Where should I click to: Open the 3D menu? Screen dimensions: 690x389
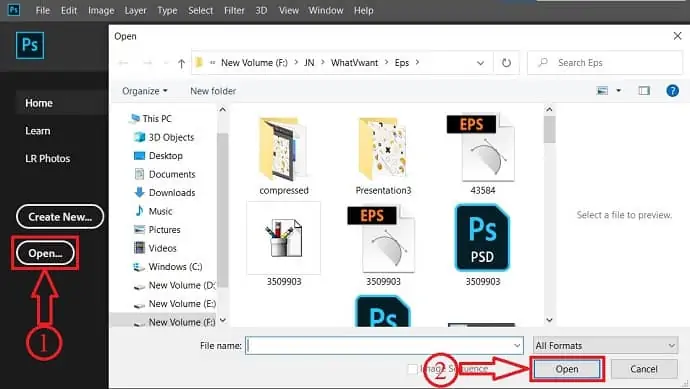tap(261, 10)
